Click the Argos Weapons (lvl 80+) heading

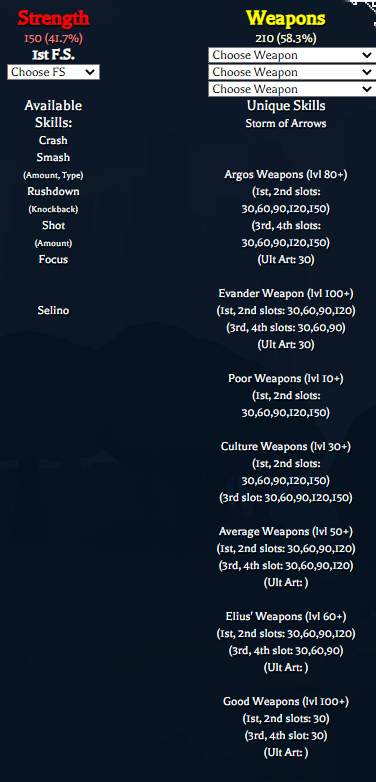point(286,175)
